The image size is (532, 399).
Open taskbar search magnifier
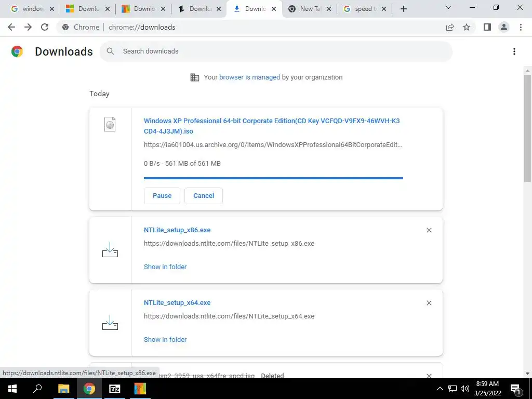[x=37, y=389]
